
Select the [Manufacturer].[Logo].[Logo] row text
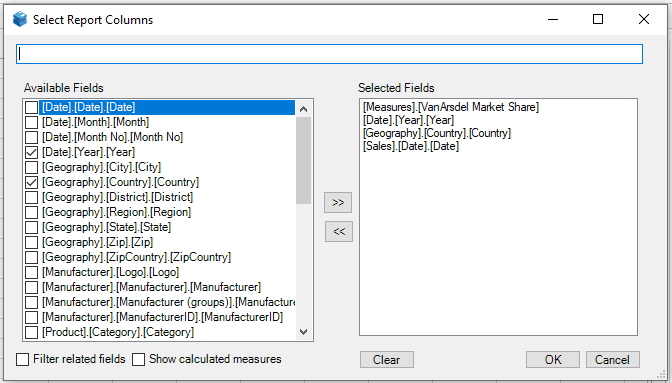(111, 272)
